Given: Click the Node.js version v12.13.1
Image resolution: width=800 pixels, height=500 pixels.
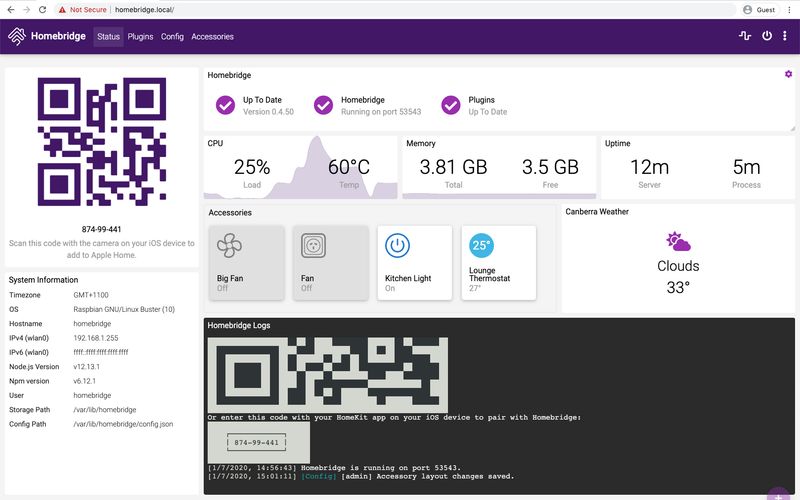Looking at the screenshot, I should pos(86,366).
